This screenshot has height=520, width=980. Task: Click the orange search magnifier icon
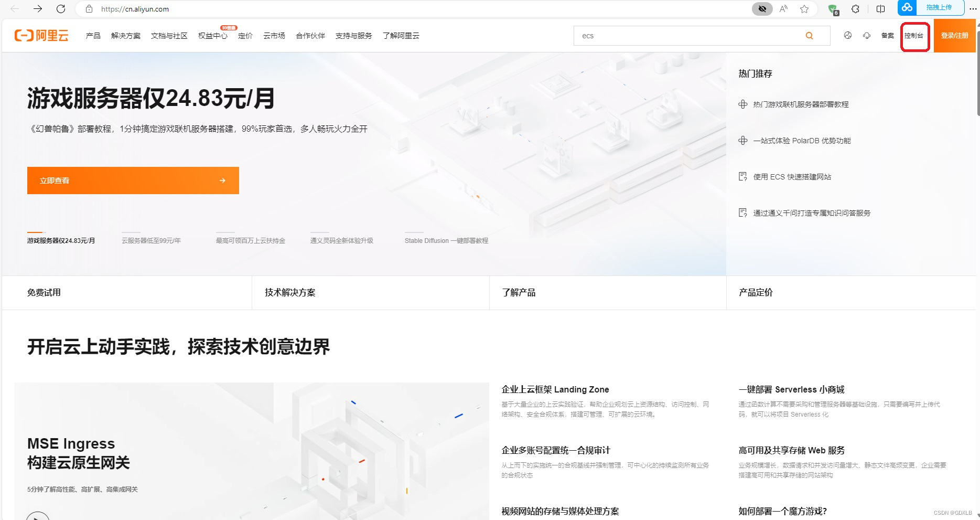pos(809,36)
